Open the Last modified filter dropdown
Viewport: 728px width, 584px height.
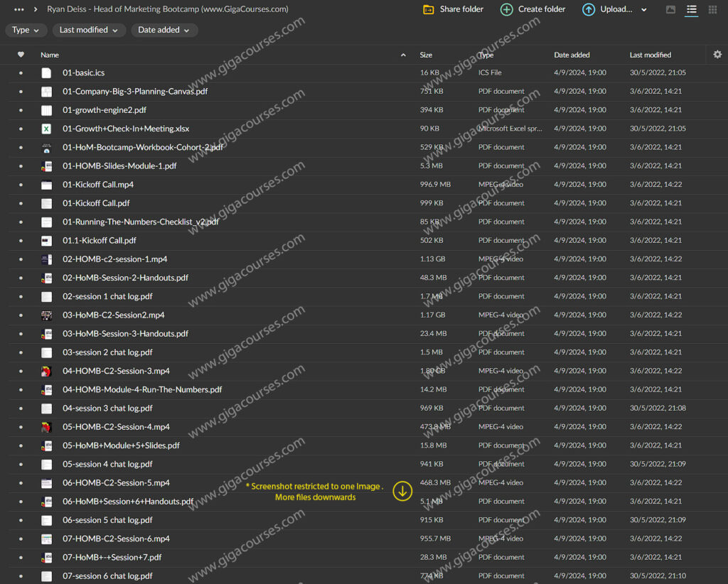89,30
